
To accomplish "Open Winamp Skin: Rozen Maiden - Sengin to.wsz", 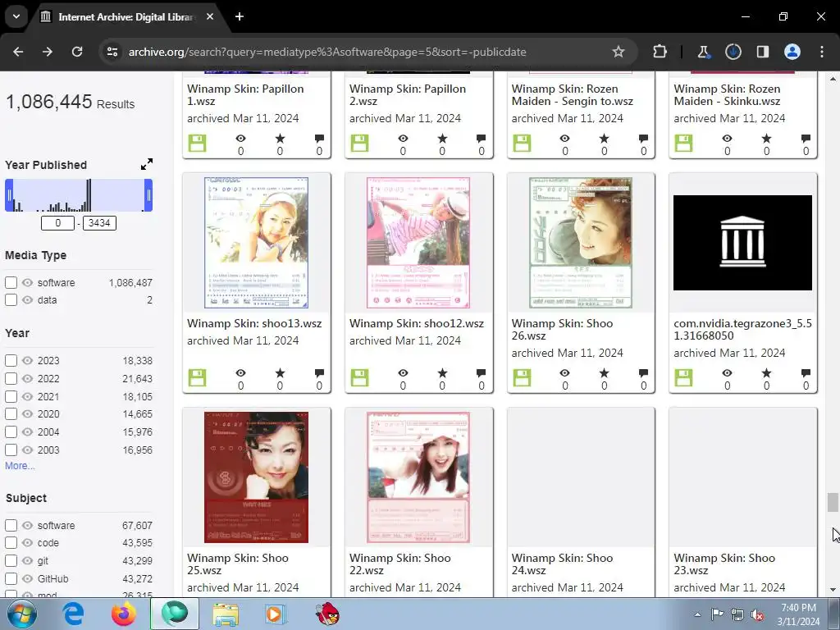I will (572, 95).
